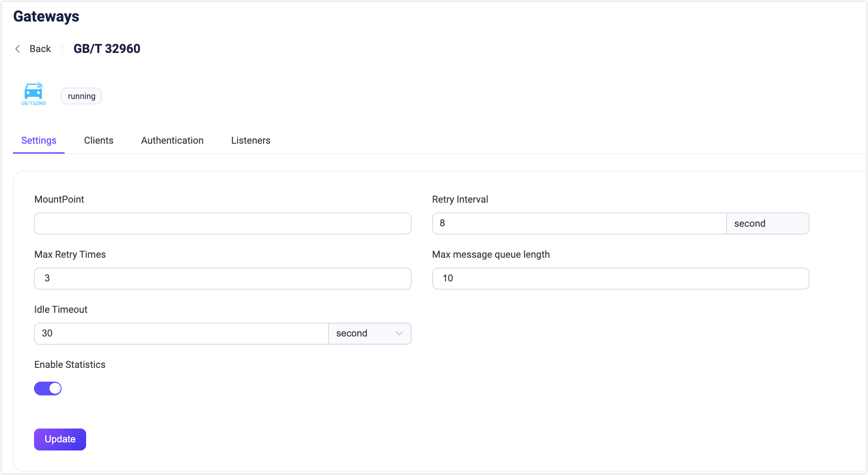Click the back chevron arrow
The height and width of the screenshot is (475, 868).
coord(17,49)
